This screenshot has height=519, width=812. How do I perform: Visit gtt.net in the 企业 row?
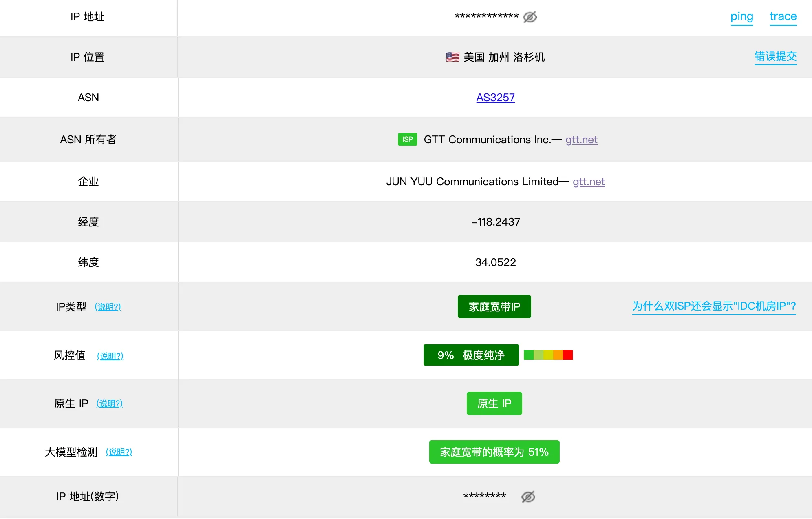coord(589,182)
